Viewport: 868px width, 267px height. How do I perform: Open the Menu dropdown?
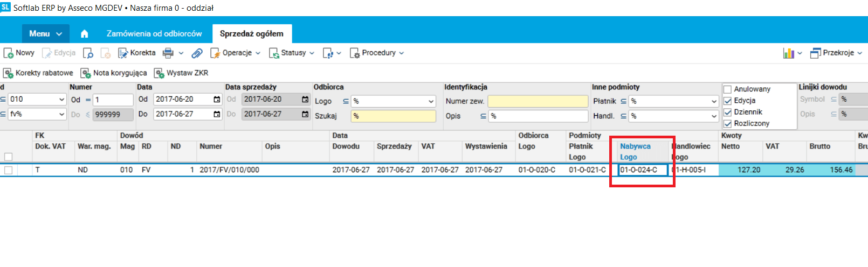pyautogui.click(x=46, y=33)
